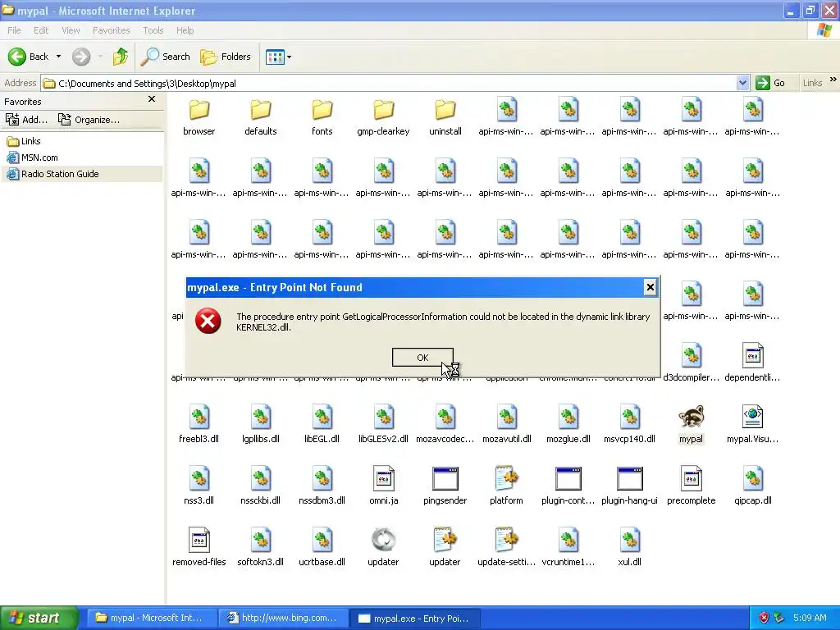Open the gmp-clearkey folder
The width and height of the screenshot is (840, 630).
pyautogui.click(x=384, y=117)
